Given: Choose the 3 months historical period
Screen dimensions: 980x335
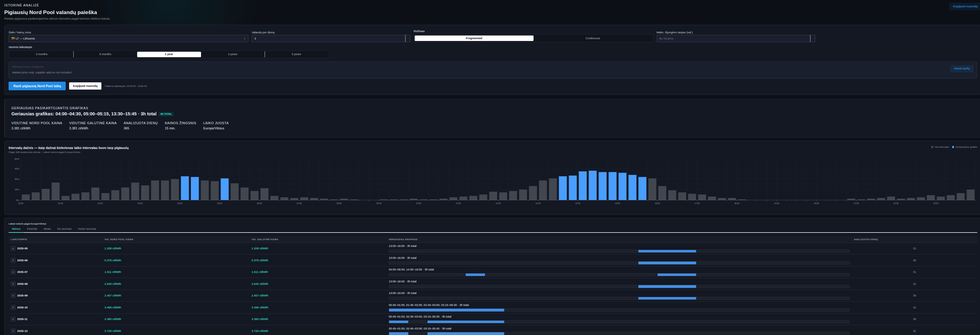Looking at the screenshot, I should tap(42, 54).
